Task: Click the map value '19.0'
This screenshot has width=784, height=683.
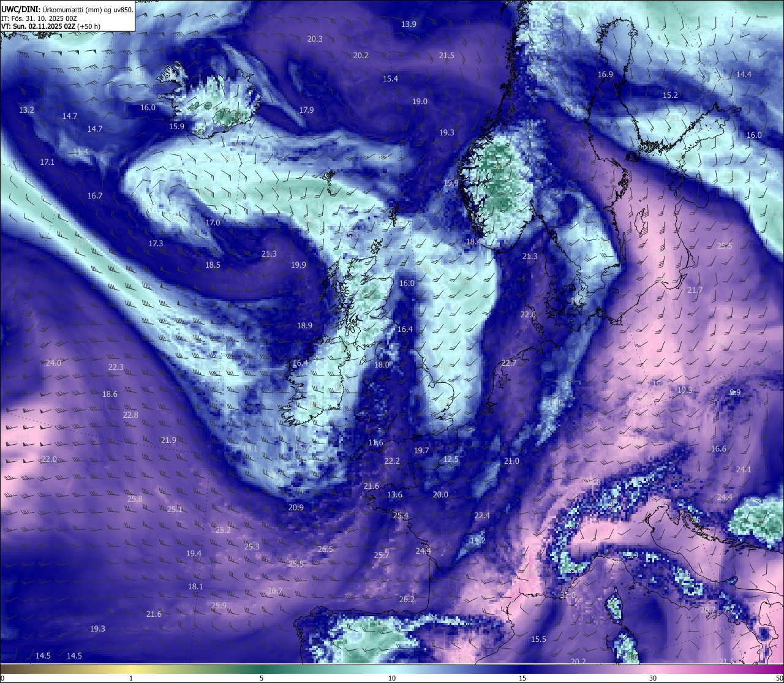Action: tap(420, 101)
